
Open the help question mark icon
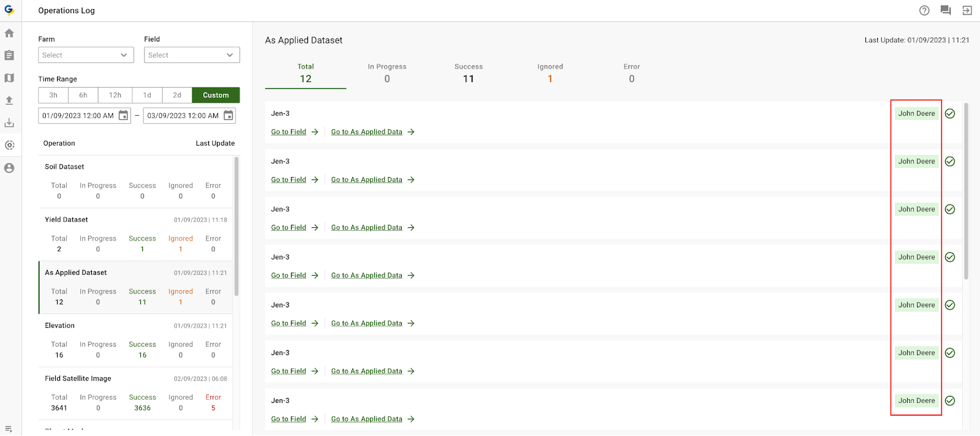pyautogui.click(x=924, y=10)
